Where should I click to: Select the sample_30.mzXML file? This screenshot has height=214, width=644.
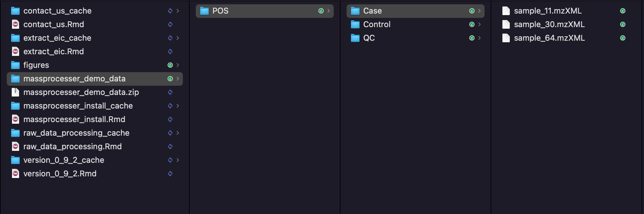(566, 24)
